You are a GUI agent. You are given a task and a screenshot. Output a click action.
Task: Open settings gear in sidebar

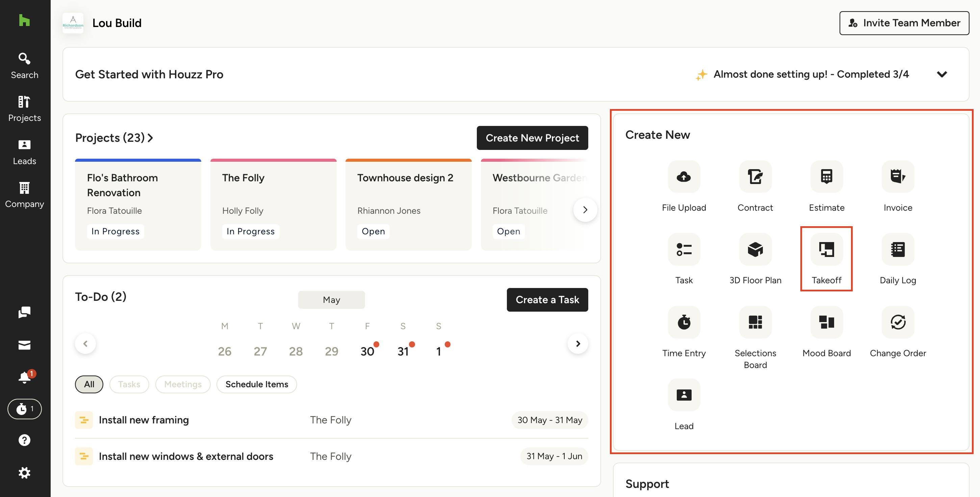(x=24, y=473)
